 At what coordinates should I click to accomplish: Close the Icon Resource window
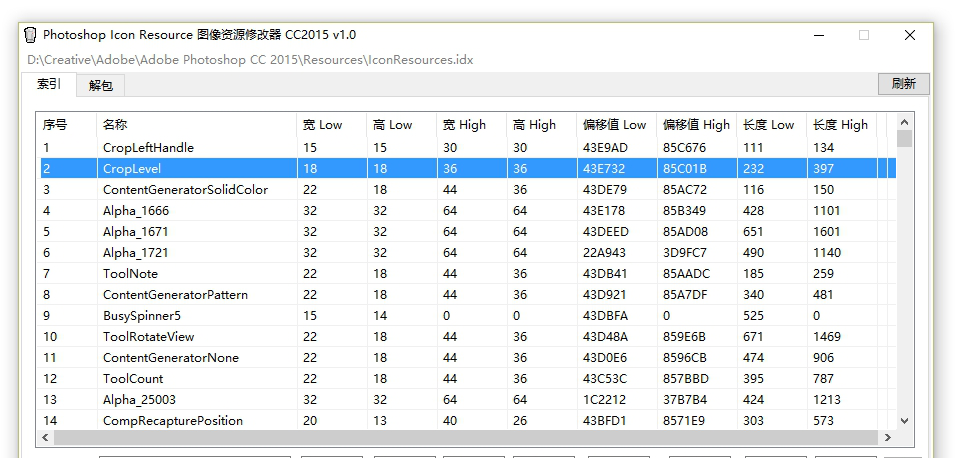coord(910,35)
